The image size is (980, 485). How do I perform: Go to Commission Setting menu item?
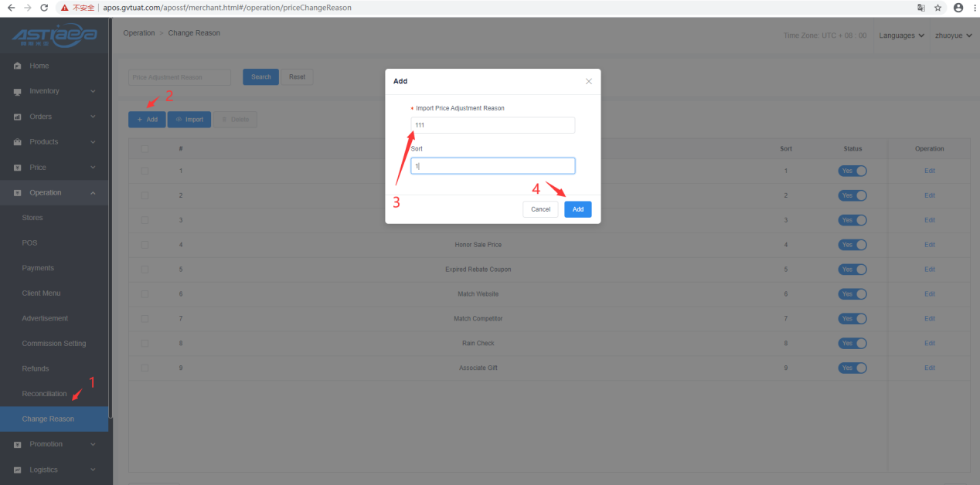click(x=54, y=344)
